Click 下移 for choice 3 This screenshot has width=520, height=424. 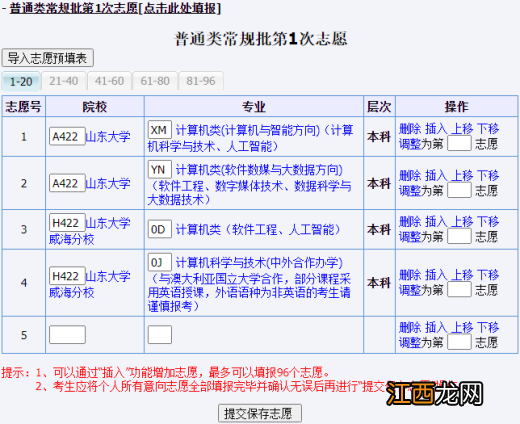click(488, 221)
